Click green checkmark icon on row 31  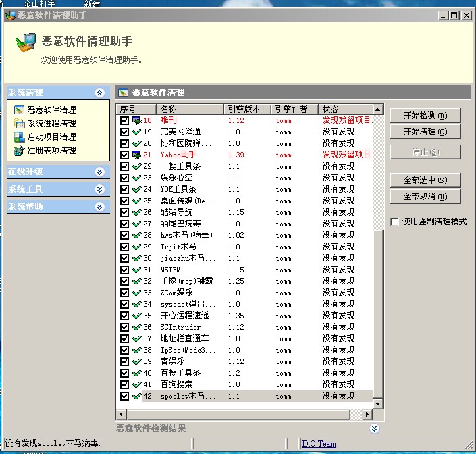pyautogui.click(x=137, y=270)
